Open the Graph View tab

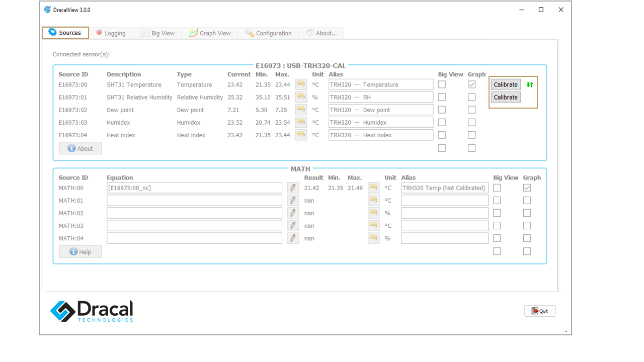pos(210,33)
